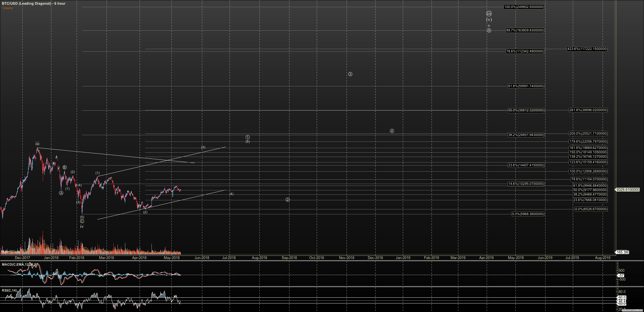Select the (v) wave label near the top
Viewport: 644px width, 312px height.
coord(489,20)
